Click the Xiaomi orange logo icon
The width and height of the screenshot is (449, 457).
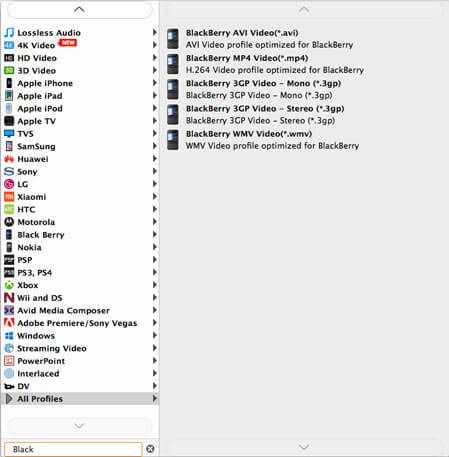(9, 197)
